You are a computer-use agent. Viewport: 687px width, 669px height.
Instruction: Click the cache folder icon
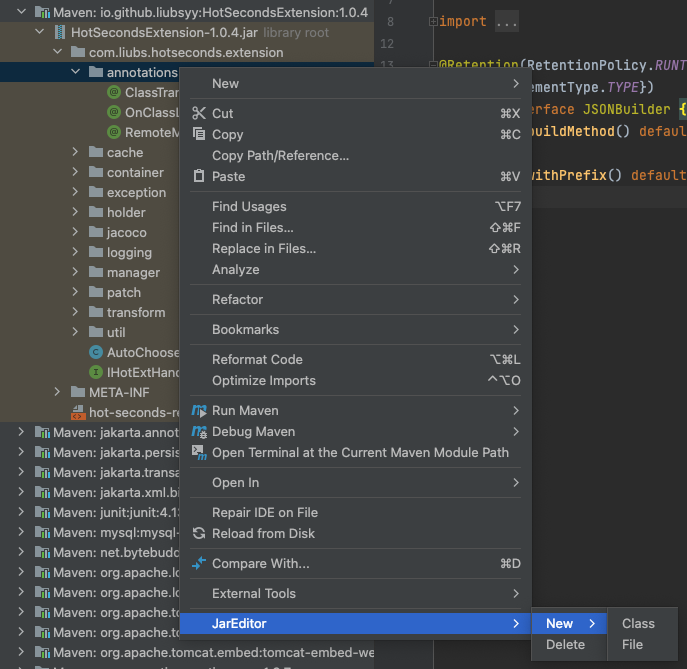[96, 152]
